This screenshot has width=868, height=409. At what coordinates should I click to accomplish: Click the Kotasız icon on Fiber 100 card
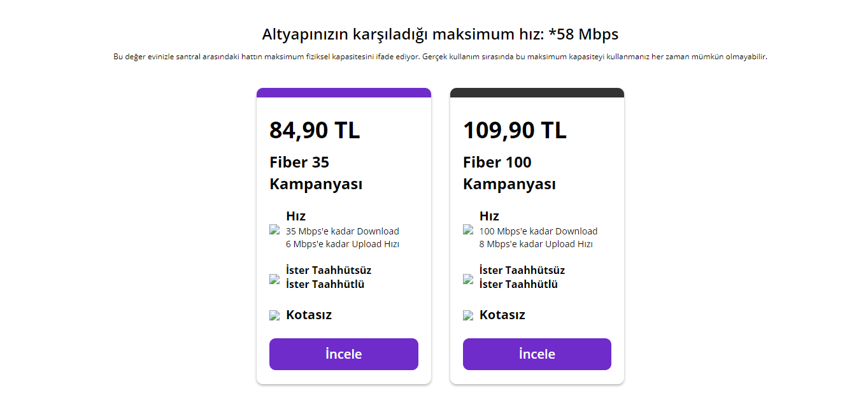[467, 315]
